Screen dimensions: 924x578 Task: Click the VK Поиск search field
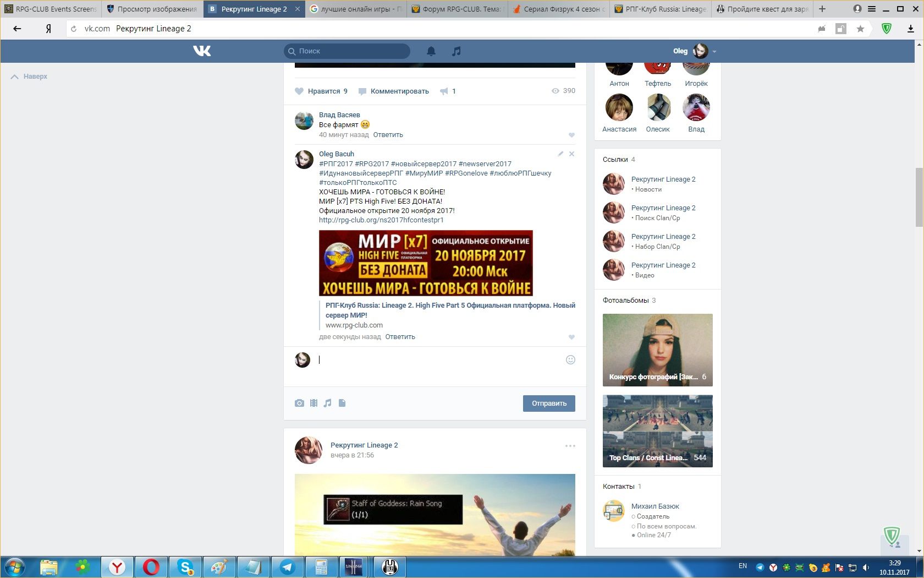[347, 51]
